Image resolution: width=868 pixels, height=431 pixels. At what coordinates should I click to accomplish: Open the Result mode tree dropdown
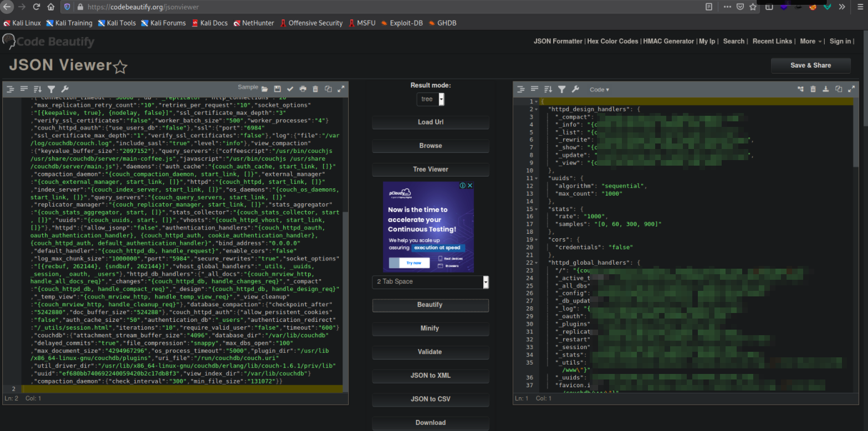tap(431, 99)
